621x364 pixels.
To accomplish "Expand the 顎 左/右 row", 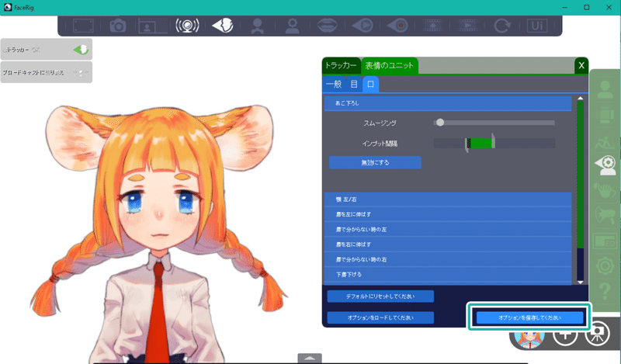I will [x=448, y=199].
